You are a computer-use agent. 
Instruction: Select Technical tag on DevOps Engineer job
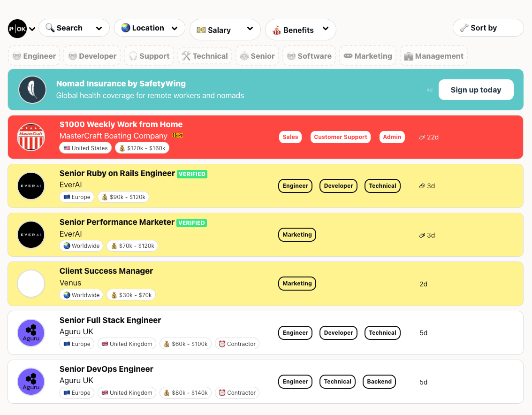pos(338,382)
